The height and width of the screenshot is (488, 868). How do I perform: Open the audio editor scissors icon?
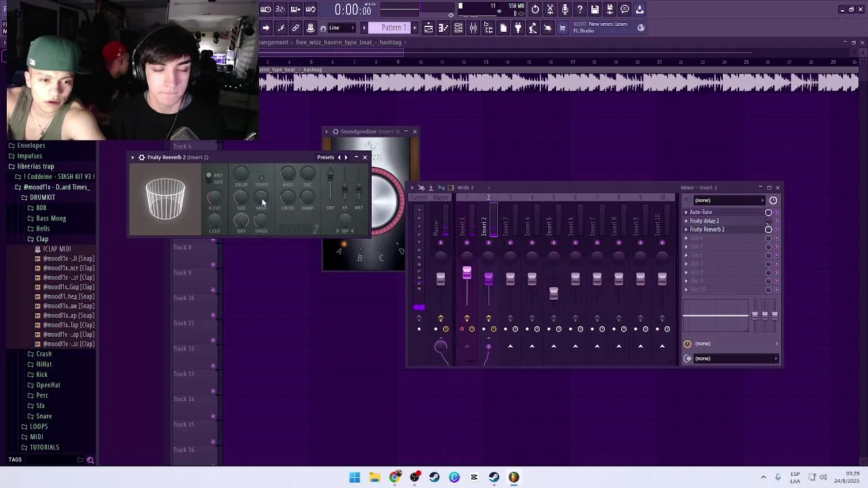point(550,9)
